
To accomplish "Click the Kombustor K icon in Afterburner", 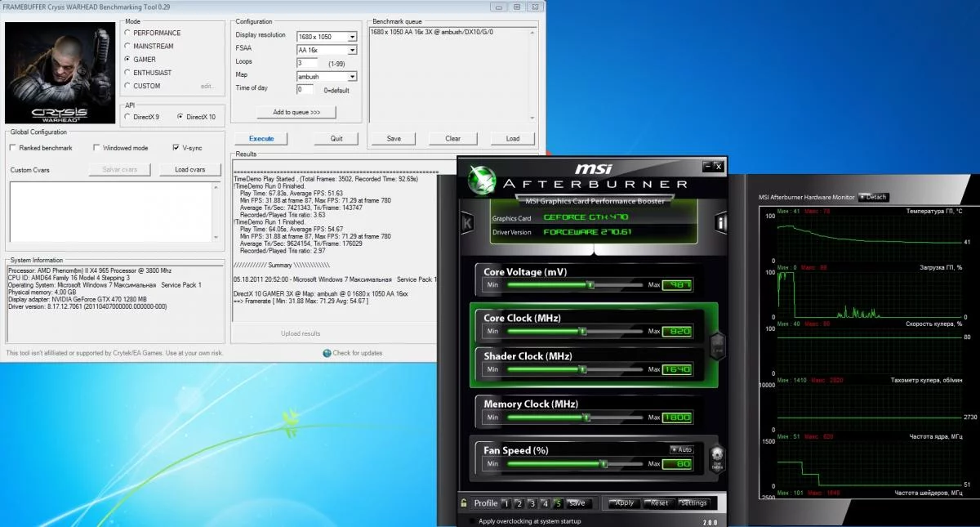I will 467,221.
